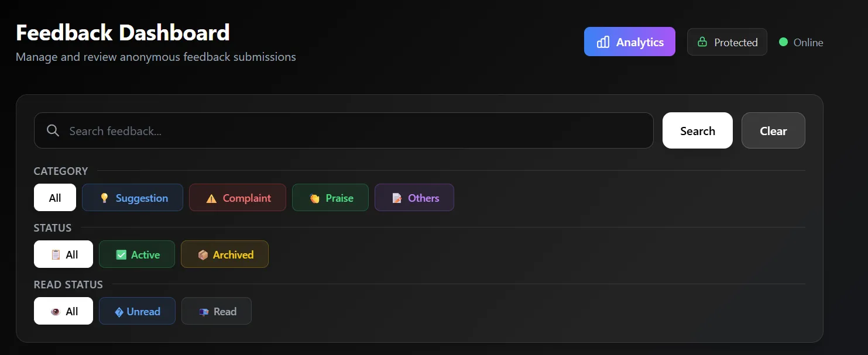This screenshot has height=355, width=868.
Task: Click the Search button
Action: point(697,130)
